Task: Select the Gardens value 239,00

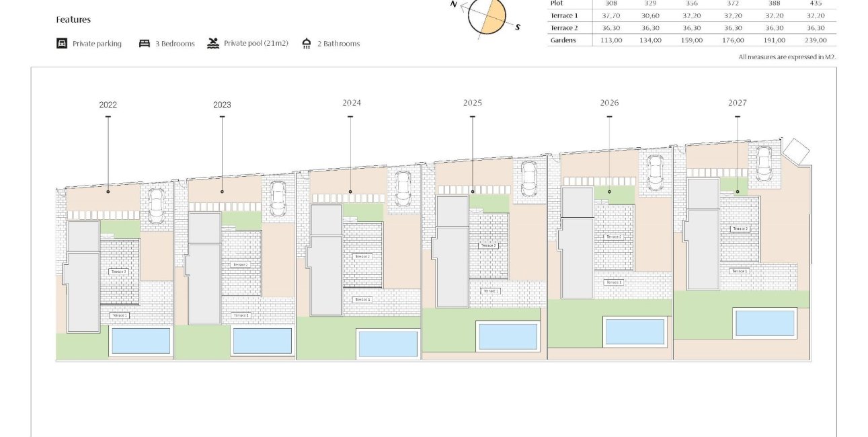Action: (x=814, y=40)
